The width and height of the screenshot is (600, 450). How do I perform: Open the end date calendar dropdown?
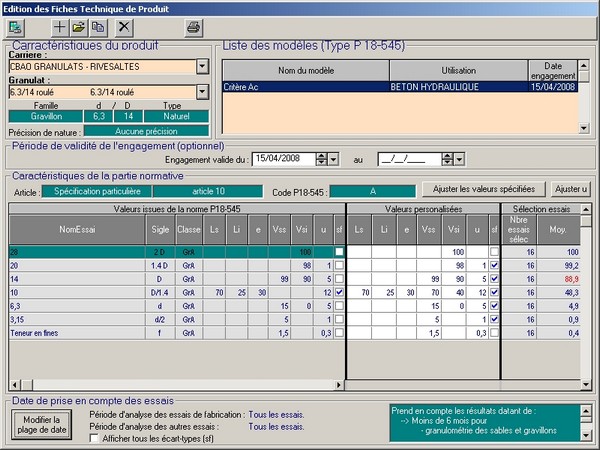458,158
